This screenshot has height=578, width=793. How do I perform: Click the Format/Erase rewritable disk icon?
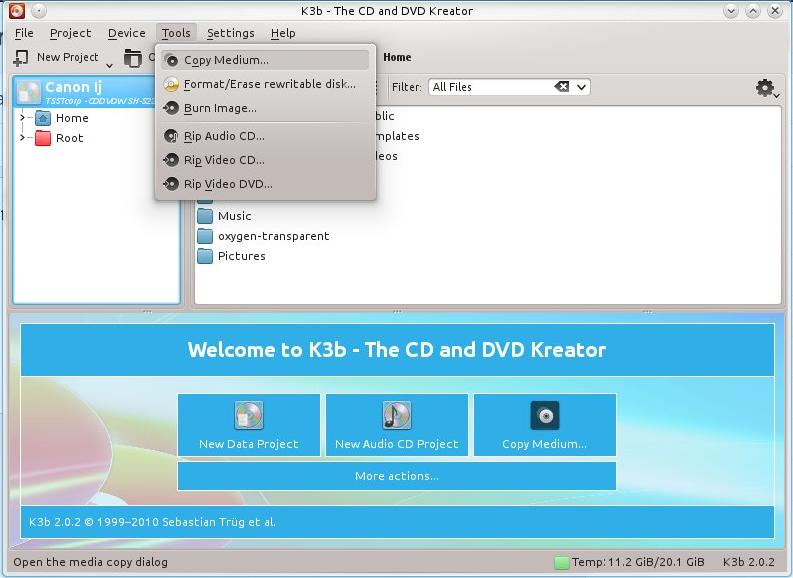(x=171, y=84)
